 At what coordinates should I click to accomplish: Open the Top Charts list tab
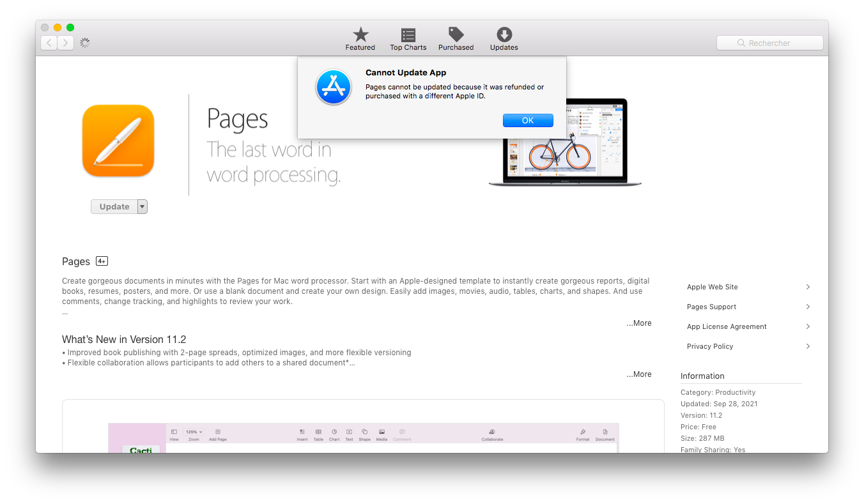(408, 39)
